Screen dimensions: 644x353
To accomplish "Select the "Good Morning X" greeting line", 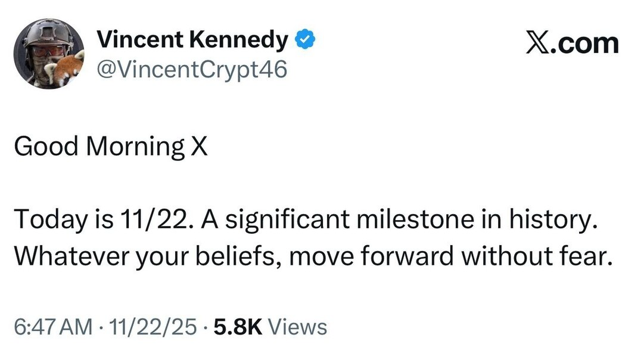I will coord(111,146).
